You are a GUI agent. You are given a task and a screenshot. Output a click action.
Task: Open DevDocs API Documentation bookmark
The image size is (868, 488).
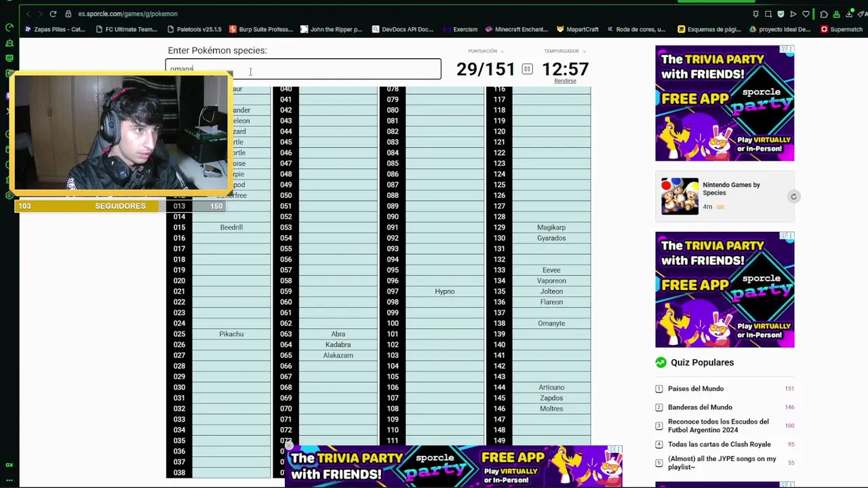[403, 29]
